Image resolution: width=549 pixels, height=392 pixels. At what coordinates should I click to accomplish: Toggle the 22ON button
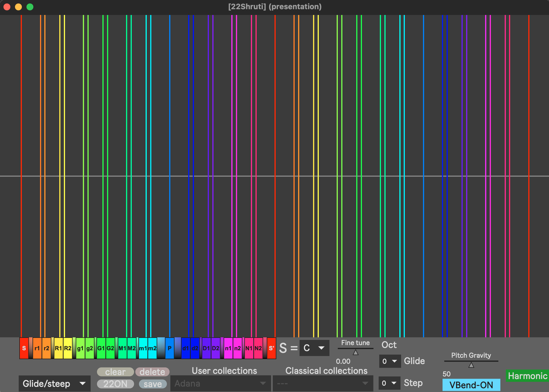tap(115, 384)
